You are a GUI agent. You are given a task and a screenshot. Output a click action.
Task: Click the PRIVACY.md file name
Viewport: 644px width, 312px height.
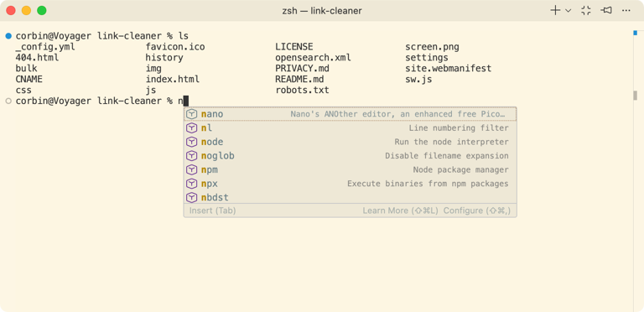click(302, 69)
